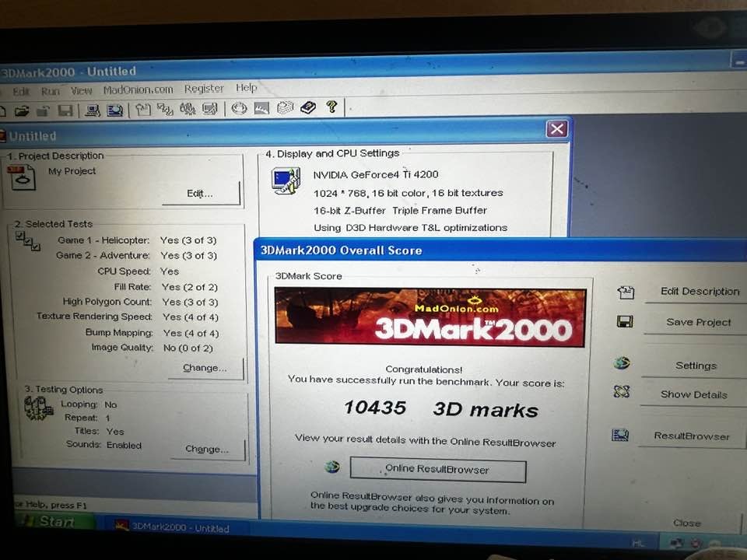Click the globe icon left of Online ResultBrowser
The width and height of the screenshot is (747, 560).
pyautogui.click(x=332, y=467)
